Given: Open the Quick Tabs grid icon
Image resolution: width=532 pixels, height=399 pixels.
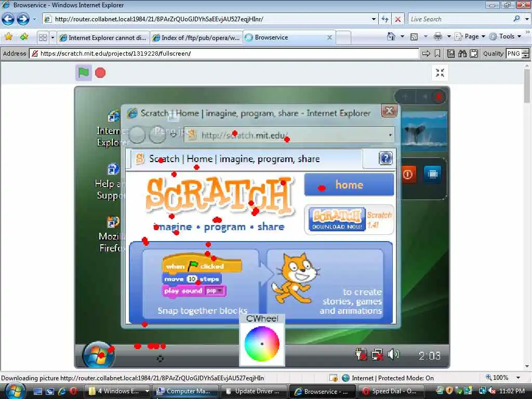Looking at the screenshot, I should click(43, 37).
